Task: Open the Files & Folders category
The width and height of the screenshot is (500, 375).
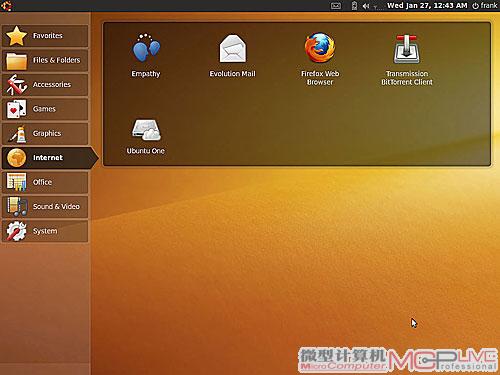Action: [x=45, y=60]
